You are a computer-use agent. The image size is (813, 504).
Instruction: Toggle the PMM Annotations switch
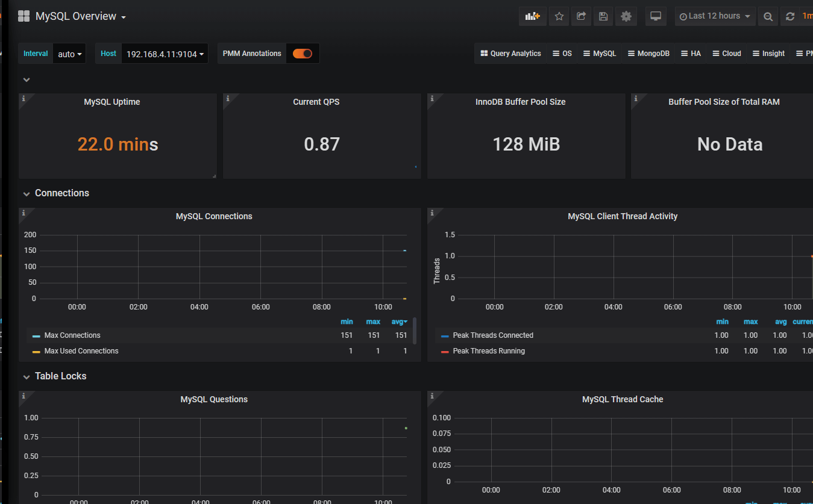click(x=303, y=54)
